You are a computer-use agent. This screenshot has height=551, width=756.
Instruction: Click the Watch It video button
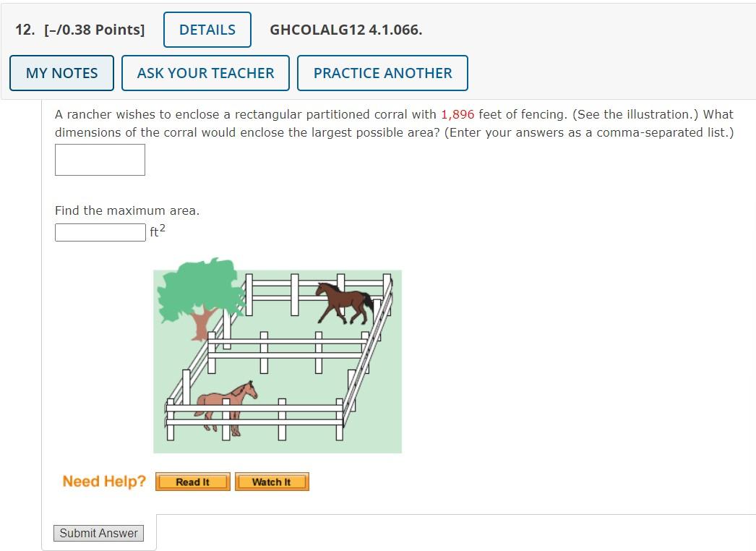(272, 481)
